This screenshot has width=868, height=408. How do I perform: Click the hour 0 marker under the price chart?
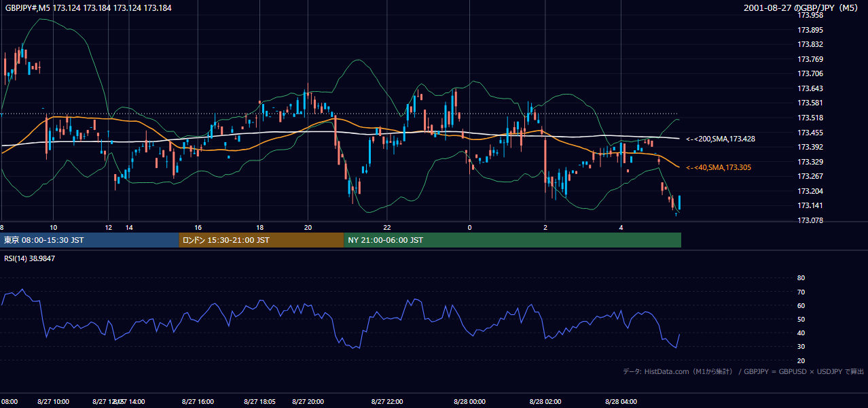coord(469,227)
